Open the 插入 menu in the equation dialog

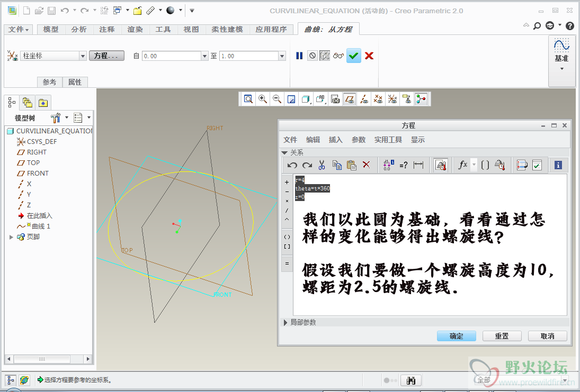[335, 140]
